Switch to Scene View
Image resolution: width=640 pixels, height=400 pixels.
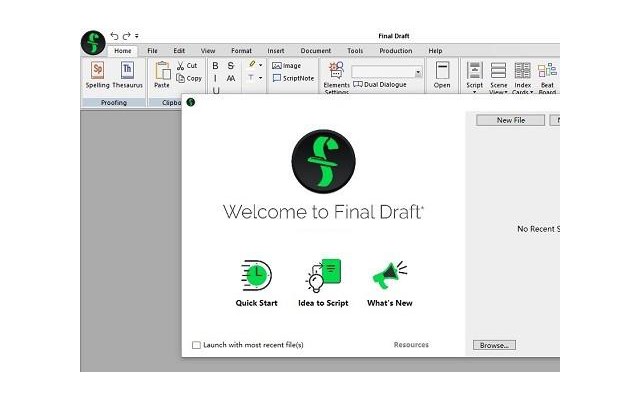click(x=498, y=78)
